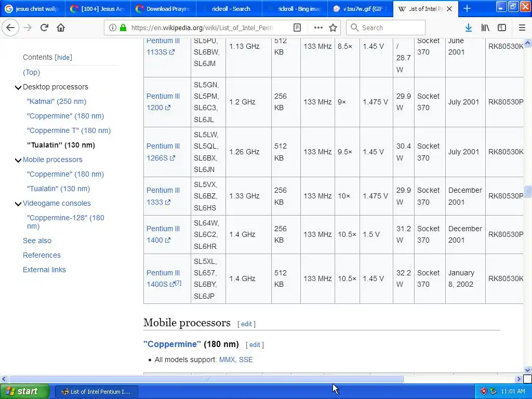Open the Pentium III 1333 link
532x399 pixels.
163,196
